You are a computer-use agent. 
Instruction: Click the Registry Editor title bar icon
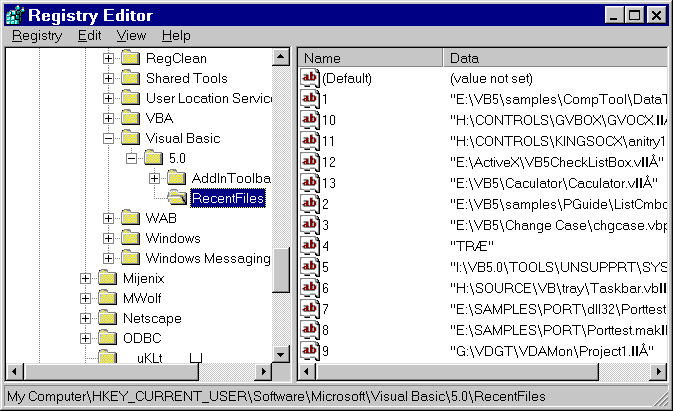15,15
